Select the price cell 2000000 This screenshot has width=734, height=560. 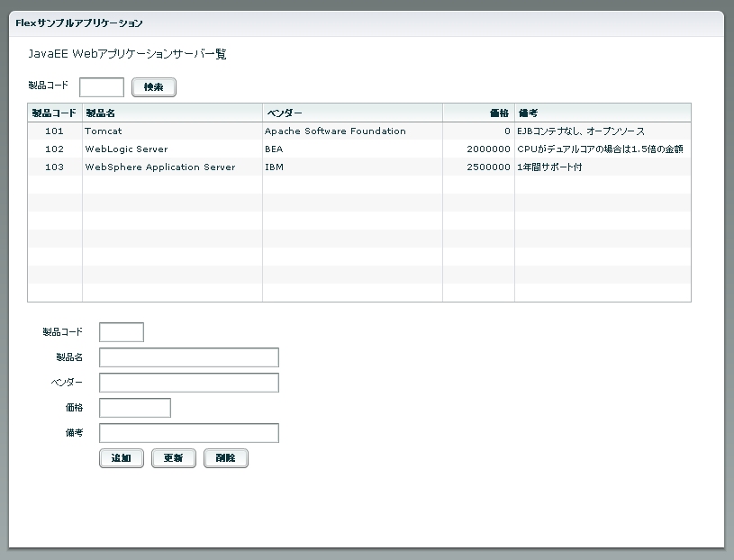478,149
